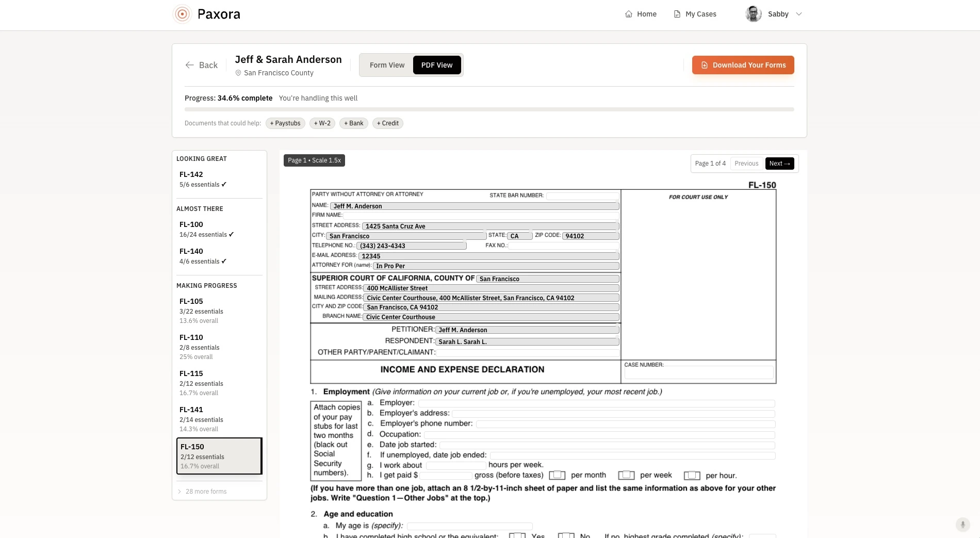Select the highlighted FL-150 form item
The image size is (980, 538).
[219, 456]
